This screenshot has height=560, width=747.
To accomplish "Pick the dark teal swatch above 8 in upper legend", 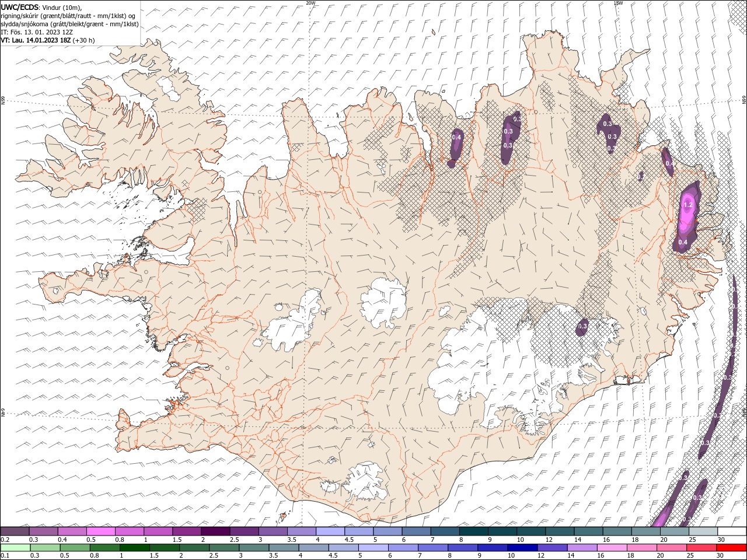I will pyautogui.click(x=473, y=531).
